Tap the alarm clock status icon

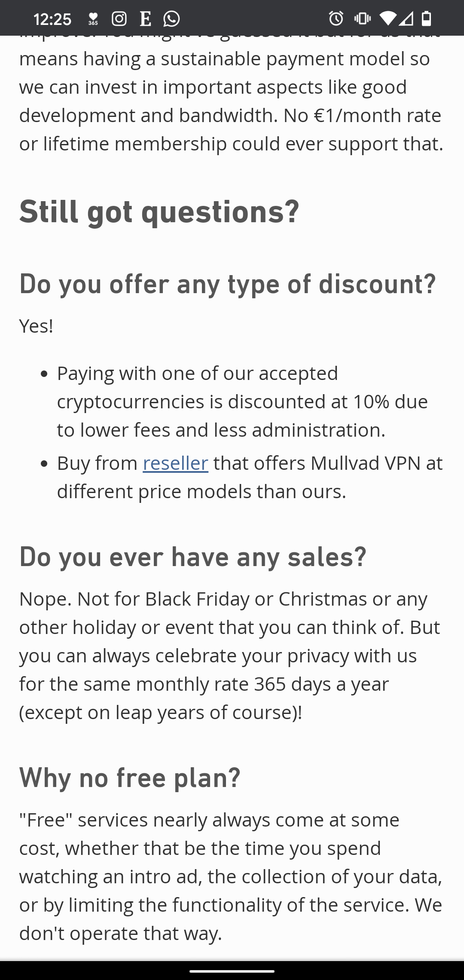coord(336,18)
